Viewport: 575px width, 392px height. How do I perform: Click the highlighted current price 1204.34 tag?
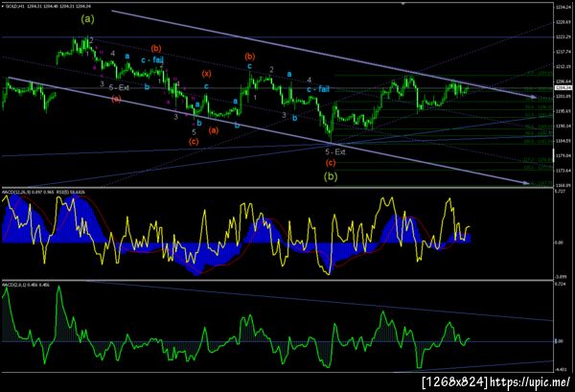coord(563,87)
